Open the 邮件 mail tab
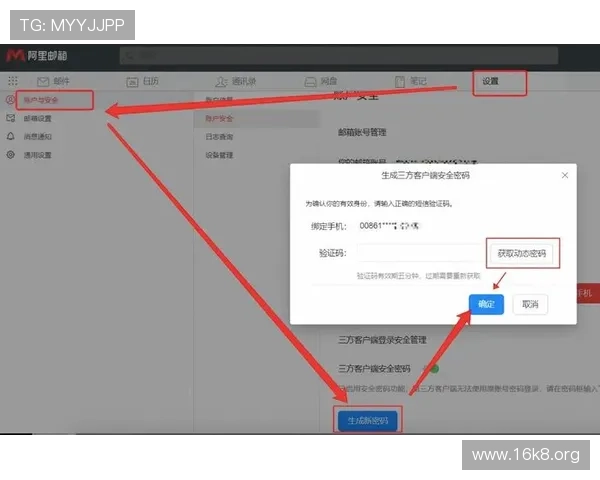 pos(61,81)
